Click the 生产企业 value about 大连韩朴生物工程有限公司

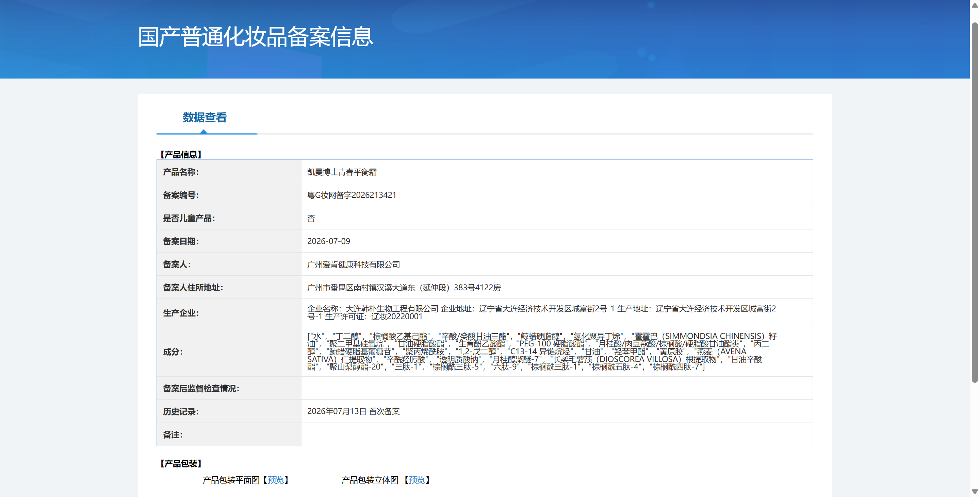541,313
